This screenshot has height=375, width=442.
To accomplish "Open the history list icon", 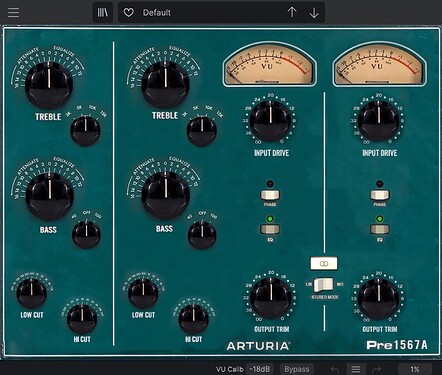I will click(x=356, y=369).
